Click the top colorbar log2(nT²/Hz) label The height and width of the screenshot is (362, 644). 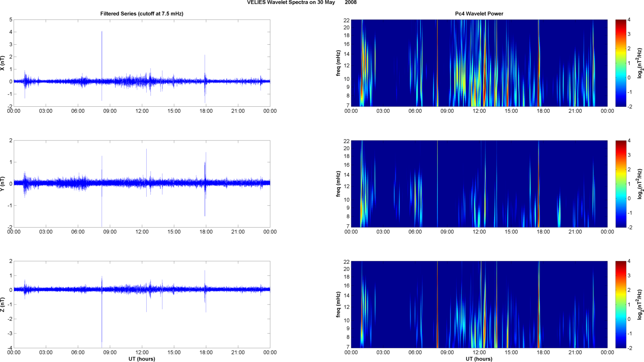click(640, 63)
